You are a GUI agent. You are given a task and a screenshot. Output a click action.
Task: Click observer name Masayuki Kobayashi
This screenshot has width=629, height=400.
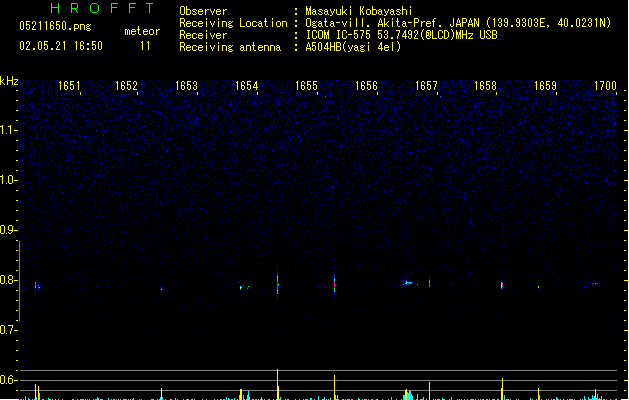(359, 11)
